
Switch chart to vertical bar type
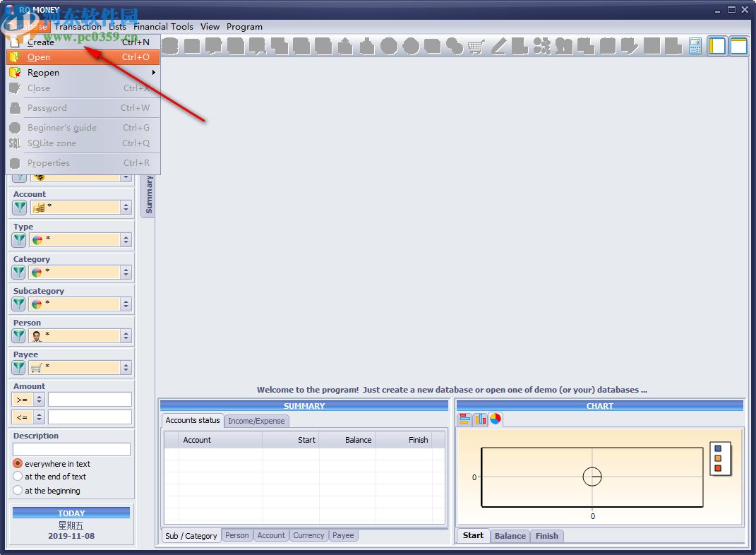point(480,419)
